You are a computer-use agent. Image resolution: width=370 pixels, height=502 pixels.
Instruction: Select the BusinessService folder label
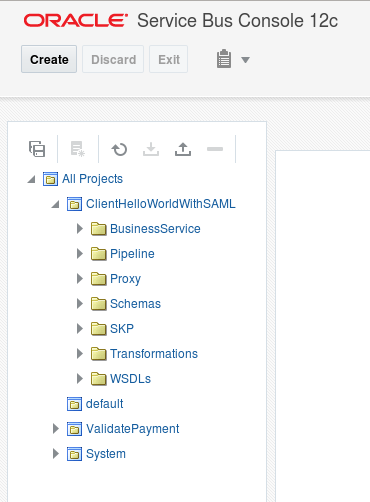pos(155,229)
